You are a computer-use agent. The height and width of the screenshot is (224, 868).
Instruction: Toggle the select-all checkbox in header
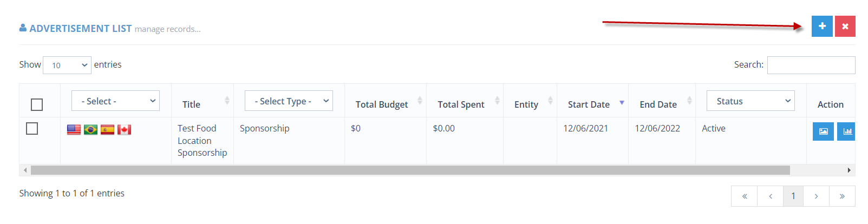37,104
